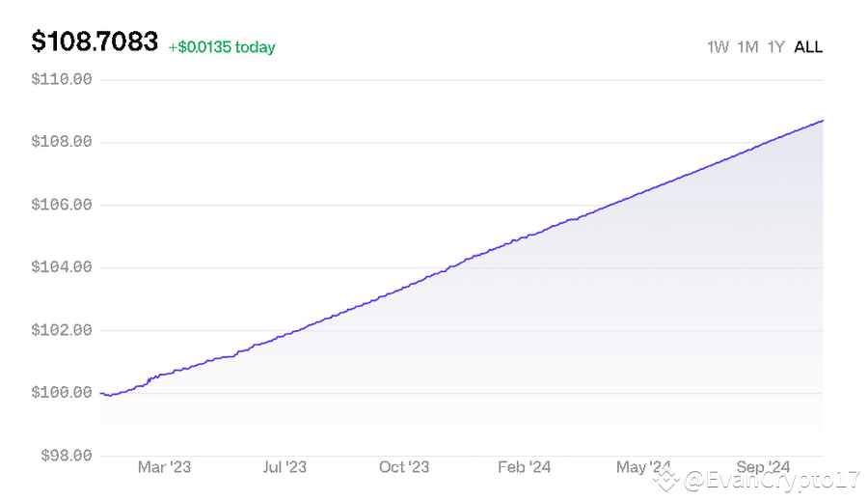Click the Mar '23 timeline marker
868x501 pixels.
tap(164, 467)
